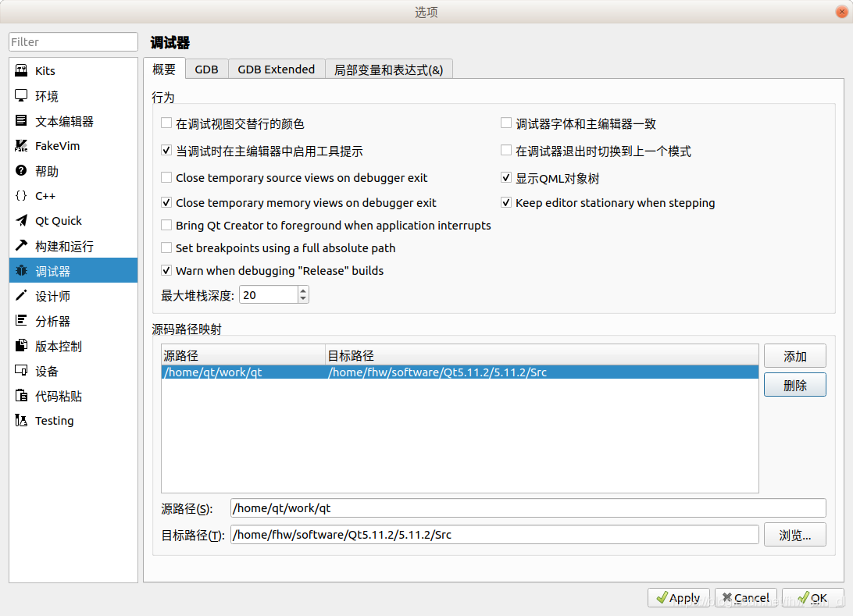Viewport: 853px width, 616px height.
Task: Click the 设备 device icon
Action: pos(21,371)
